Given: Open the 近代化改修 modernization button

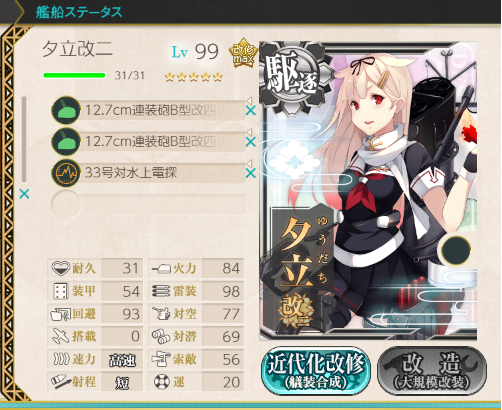Looking at the screenshot, I should pyautogui.click(x=316, y=371).
